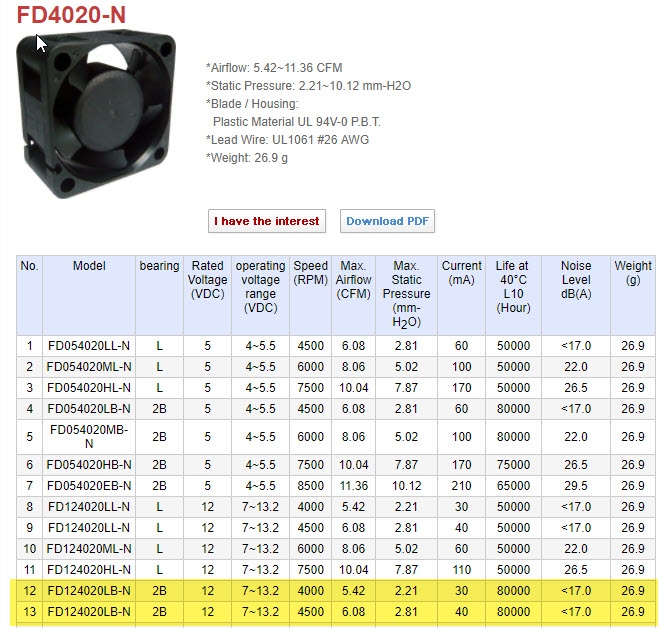668x628 pixels.
Task: Click model FD124020ML-N in row 10
Action: point(89,549)
